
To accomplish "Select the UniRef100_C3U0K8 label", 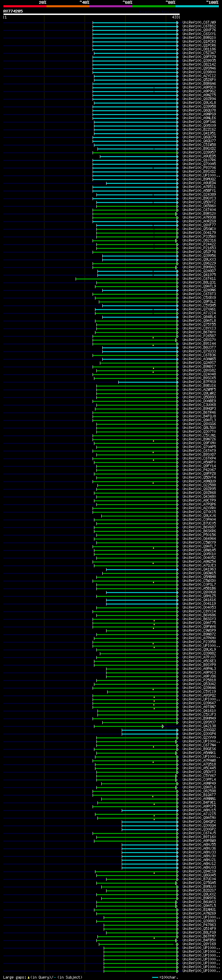I will click(199, 405).
